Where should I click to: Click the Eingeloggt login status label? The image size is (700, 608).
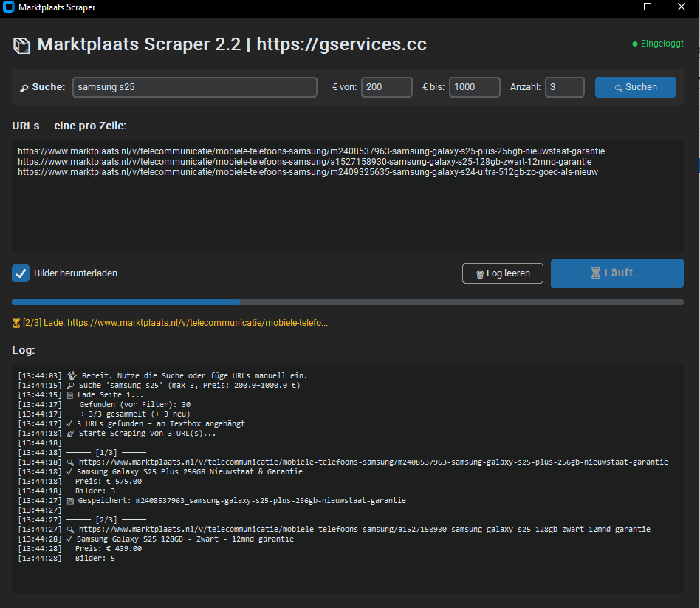[662, 44]
